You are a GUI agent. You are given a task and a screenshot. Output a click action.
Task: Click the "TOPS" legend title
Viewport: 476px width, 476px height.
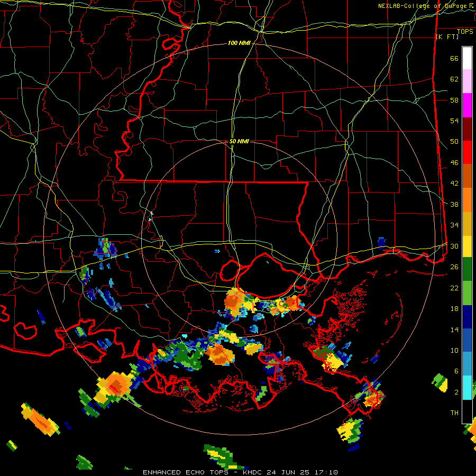coord(465,32)
